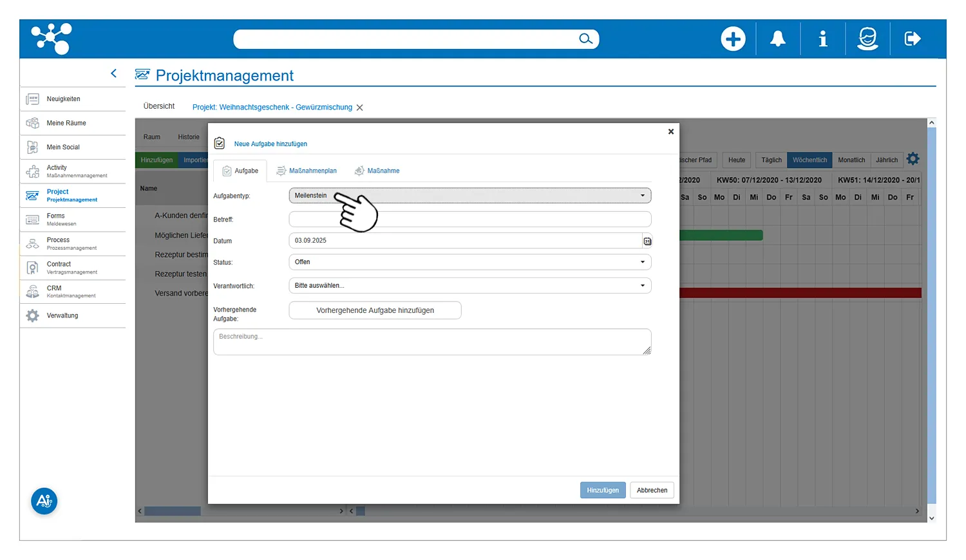
Task: Click the AI assistant round button
Action: pos(44,501)
